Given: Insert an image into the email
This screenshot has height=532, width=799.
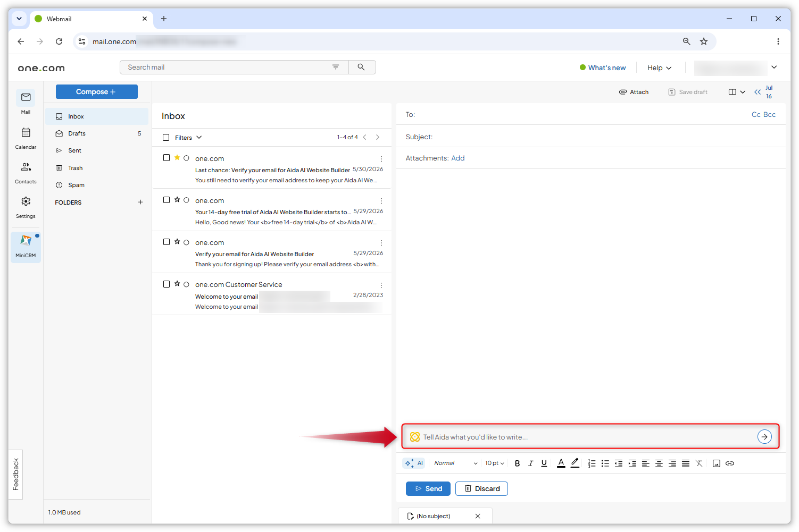Looking at the screenshot, I should pyautogui.click(x=717, y=463).
